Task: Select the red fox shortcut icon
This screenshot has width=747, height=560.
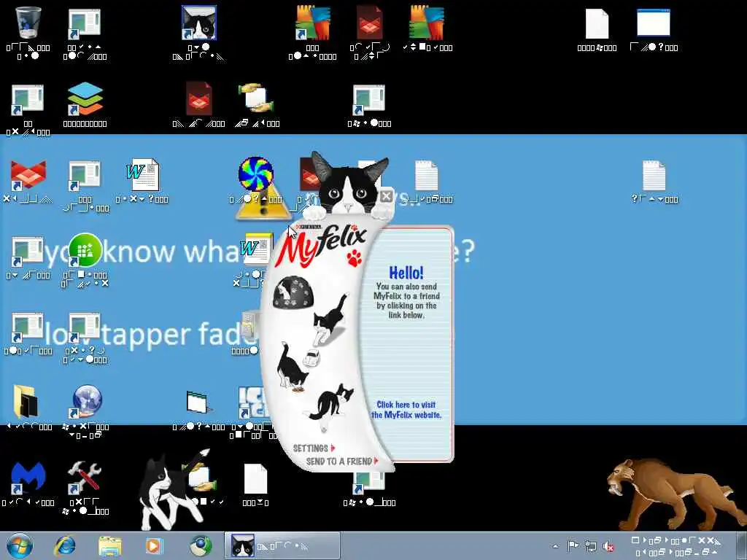Action: [x=28, y=175]
